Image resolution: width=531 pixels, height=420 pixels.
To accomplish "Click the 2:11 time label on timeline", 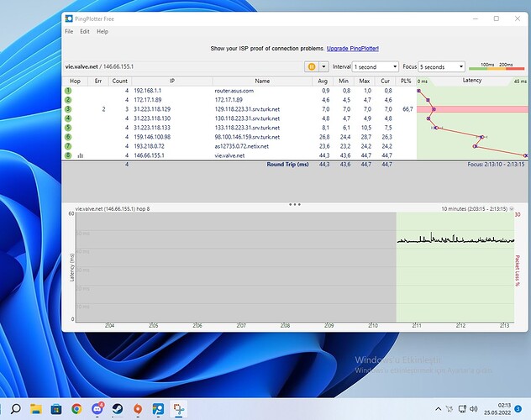I will coord(417,326).
